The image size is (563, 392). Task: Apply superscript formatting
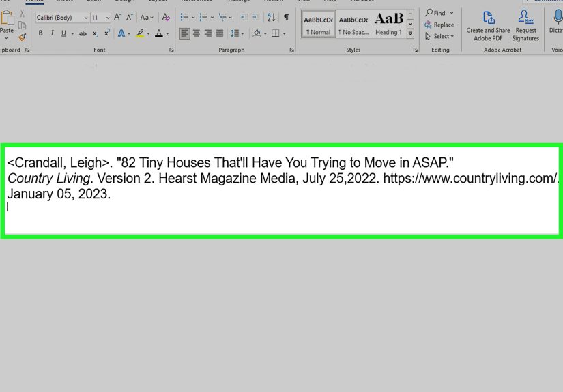[106, 33]
